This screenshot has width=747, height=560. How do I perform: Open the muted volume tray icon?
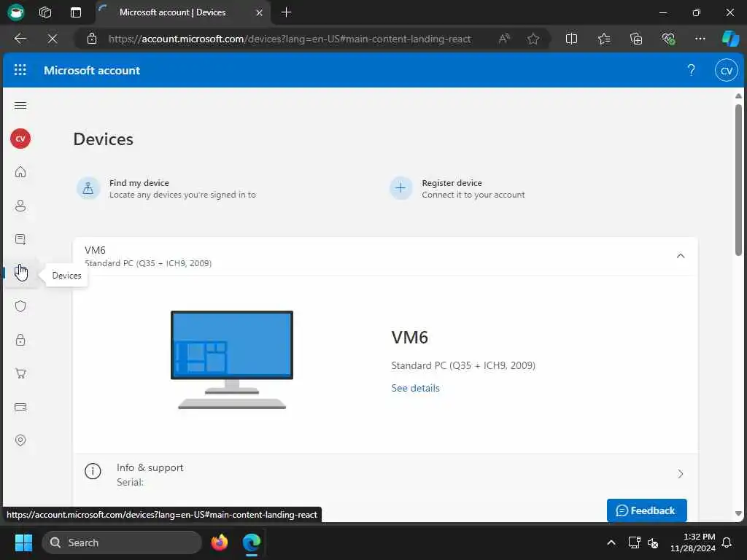coord(653,542)
